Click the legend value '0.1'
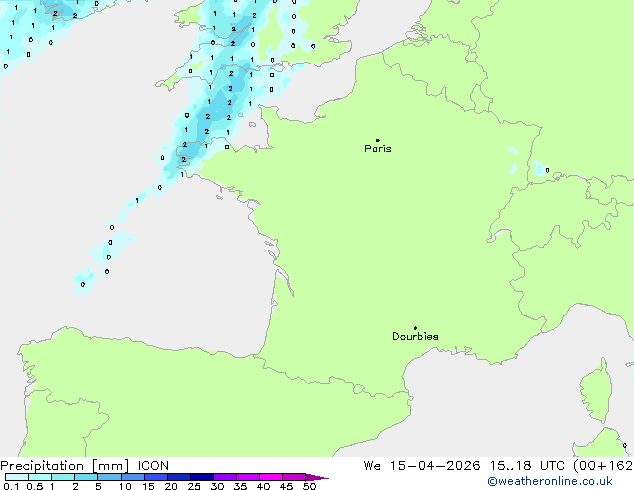This screenshot has height=490, width=634. (x=11, y=486)
